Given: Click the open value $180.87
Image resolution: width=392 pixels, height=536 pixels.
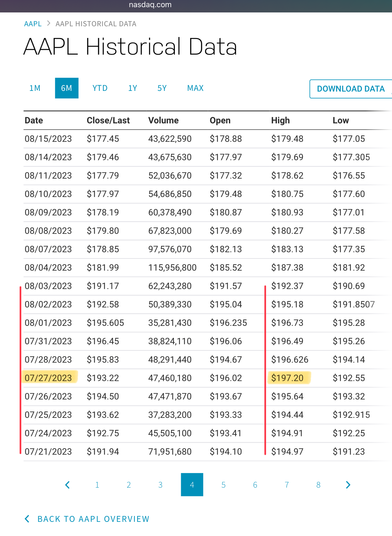Looking at the screenshot, I should click(x=226, y=213).
